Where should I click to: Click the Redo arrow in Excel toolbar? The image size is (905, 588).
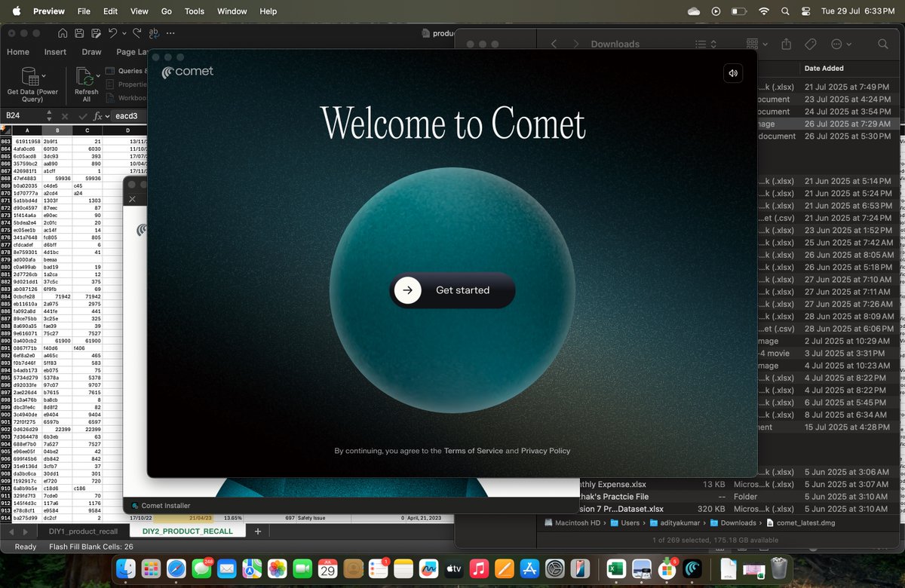point(137,33)
